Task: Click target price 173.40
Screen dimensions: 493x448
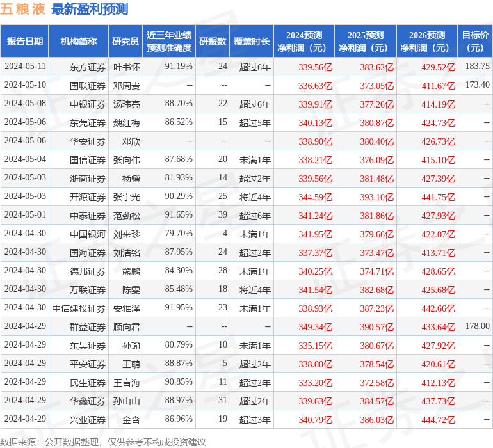Action: click(x=477, y=84)
